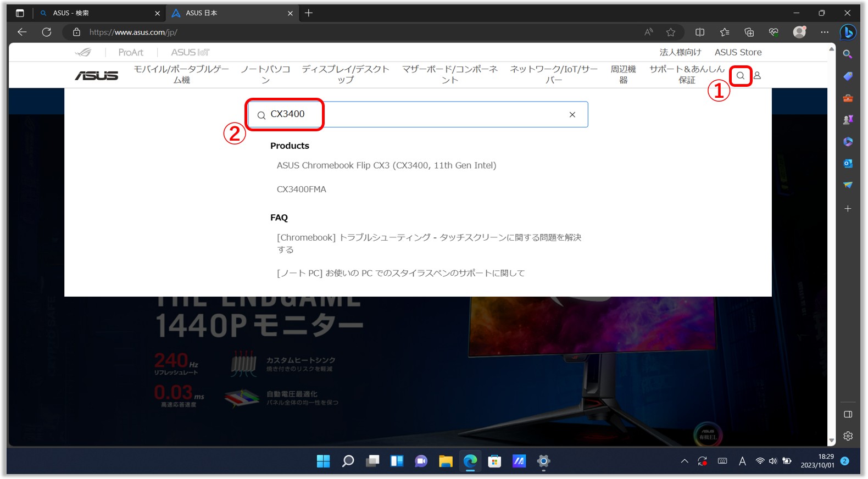868x479 pixels.
Task: Open File Explorer from taskbar
Action: point(446,461)
